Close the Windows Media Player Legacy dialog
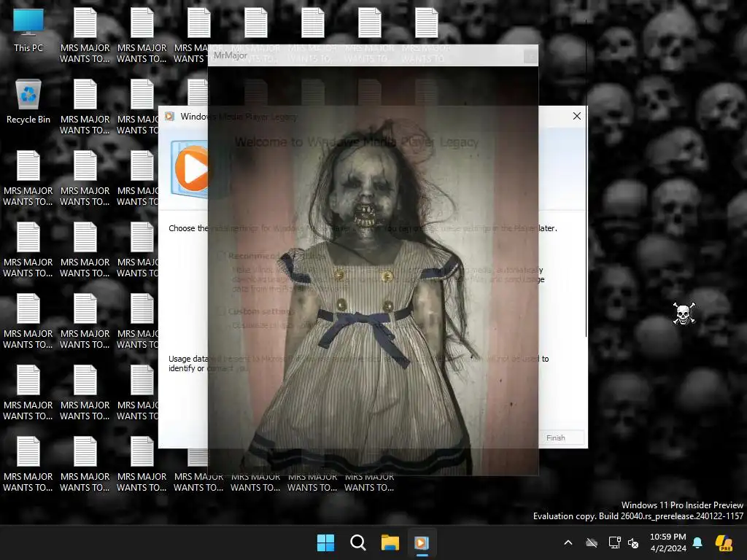Screen dimensions: 747x560 tap(576, 116)
